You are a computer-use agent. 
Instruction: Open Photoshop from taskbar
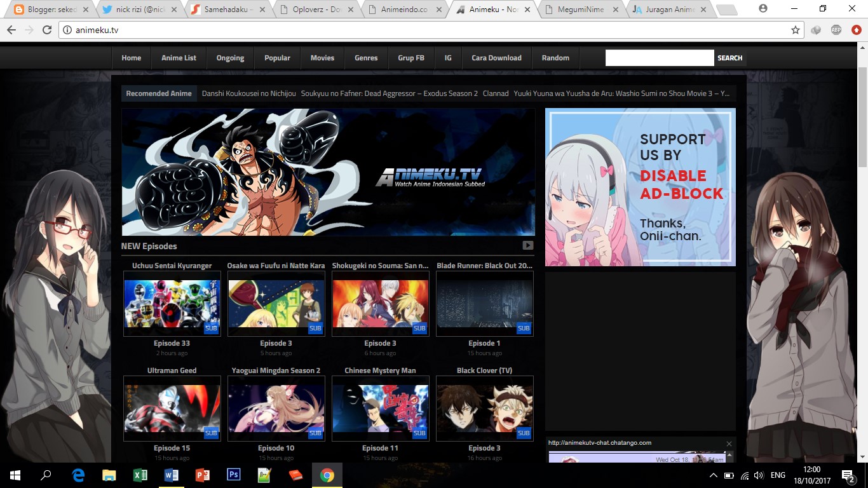click(x=234, y=475)
